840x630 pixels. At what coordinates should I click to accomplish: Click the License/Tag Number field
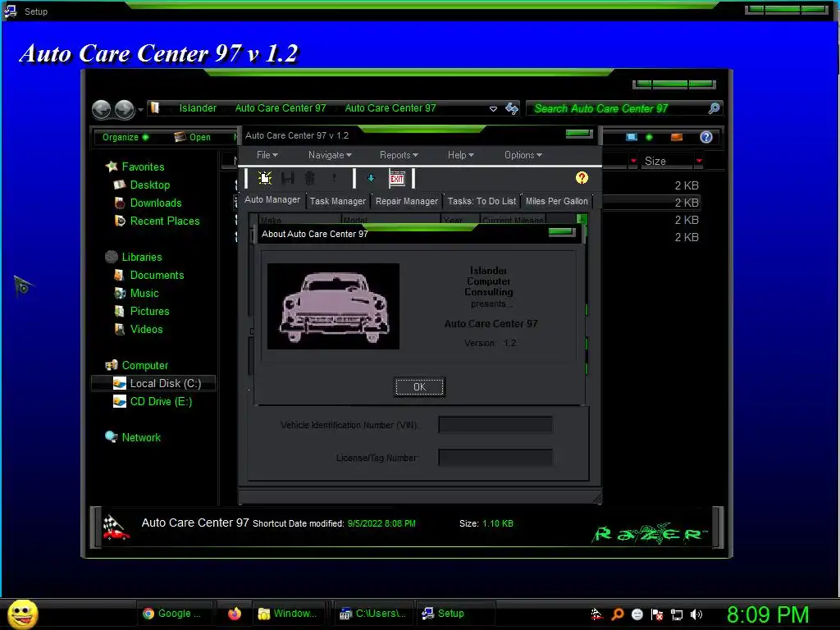pyautogui.click(x=495, y=458)
